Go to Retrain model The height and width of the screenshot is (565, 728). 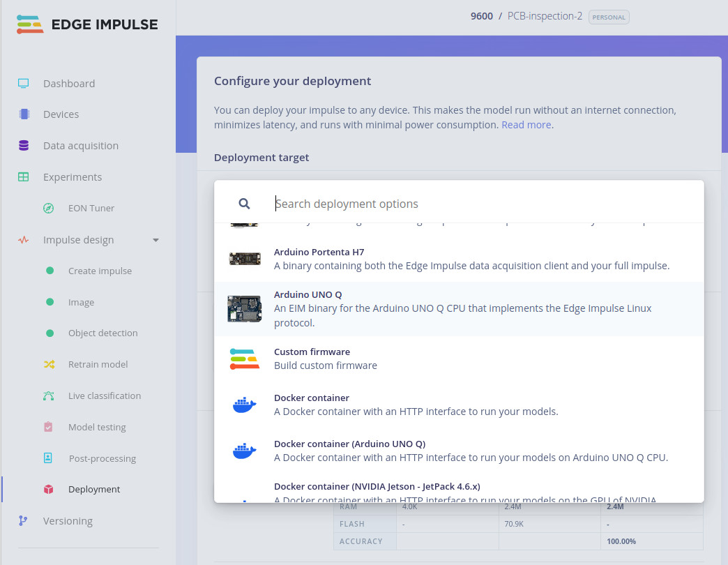coord(98,364)
